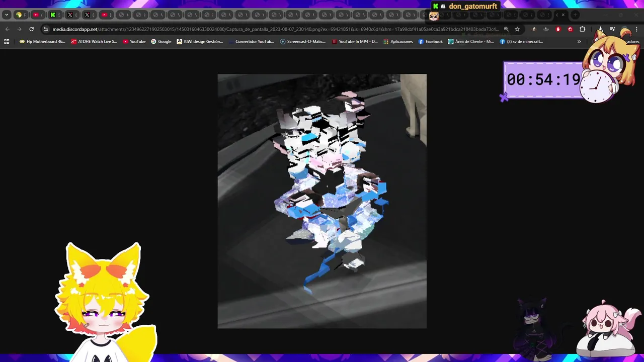The image size is (644, 362).
Task: Open the zoom magnifier icon in address bar
Action: point(506,29)
